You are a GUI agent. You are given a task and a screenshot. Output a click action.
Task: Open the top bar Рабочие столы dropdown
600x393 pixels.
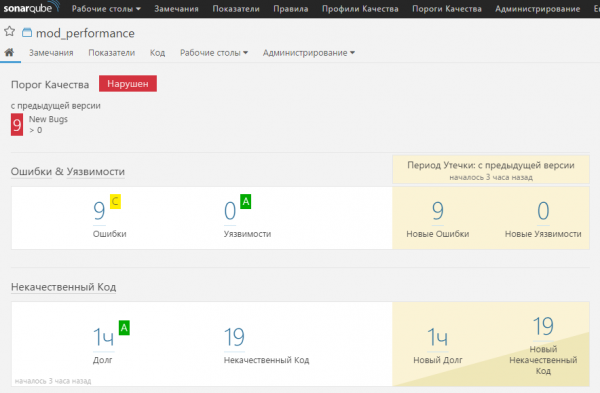coord(106,9)
